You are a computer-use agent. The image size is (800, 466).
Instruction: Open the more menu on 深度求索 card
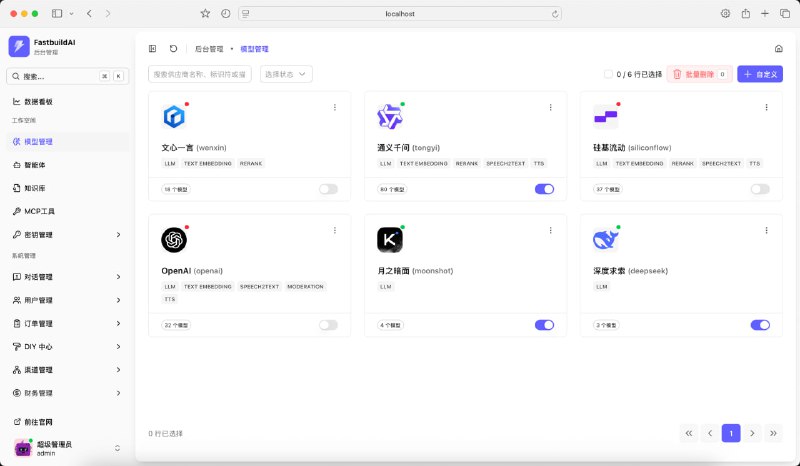[x=766, y=230]
